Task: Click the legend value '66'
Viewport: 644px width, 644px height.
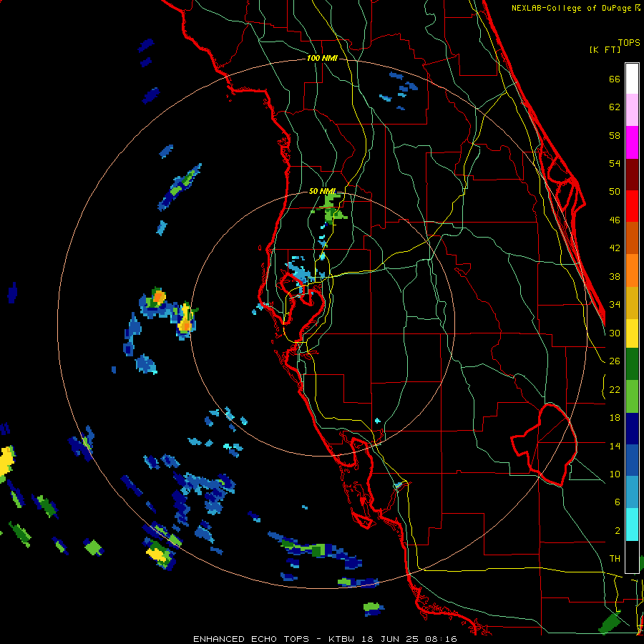Action: 615,79
